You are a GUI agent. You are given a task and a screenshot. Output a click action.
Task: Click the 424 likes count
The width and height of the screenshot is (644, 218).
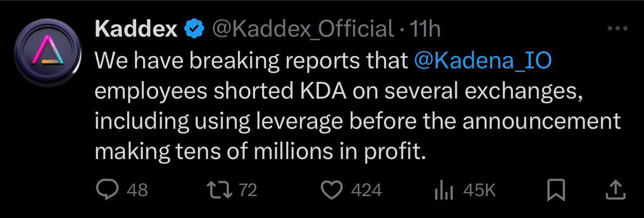pos(366,190)
